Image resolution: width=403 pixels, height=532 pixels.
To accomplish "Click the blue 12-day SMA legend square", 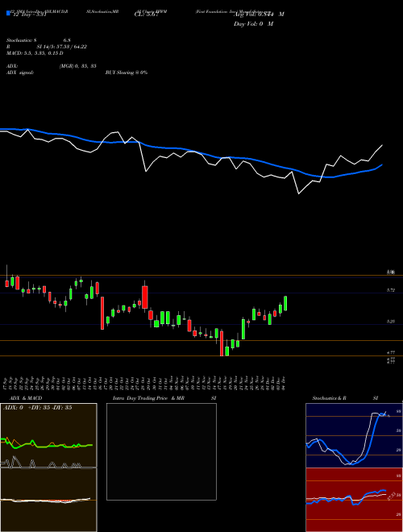I will 8,13.
